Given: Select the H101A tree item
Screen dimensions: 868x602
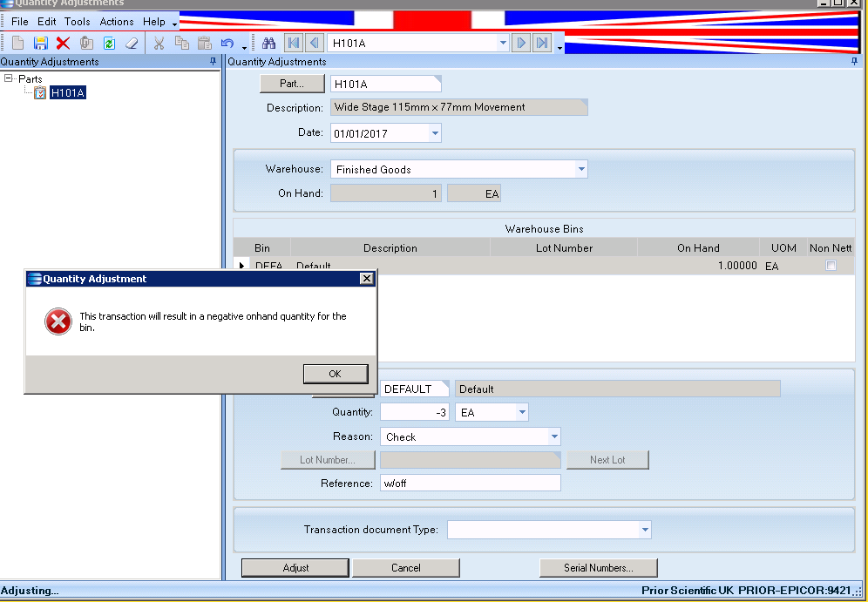Looking at the screenshot, I should [67, 92].
